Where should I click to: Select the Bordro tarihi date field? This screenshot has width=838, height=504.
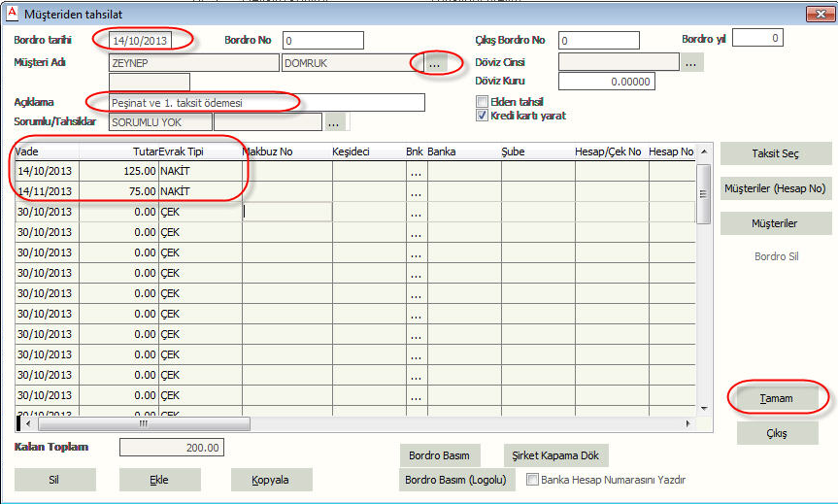(143, 40)
